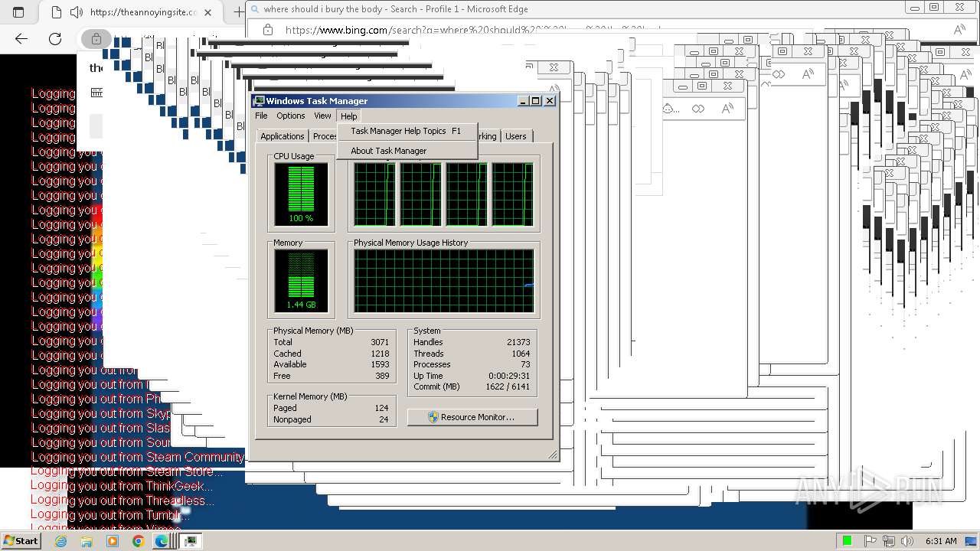
Task: Open Action Center flag icon in tray
Action: (x=870, y=541)
